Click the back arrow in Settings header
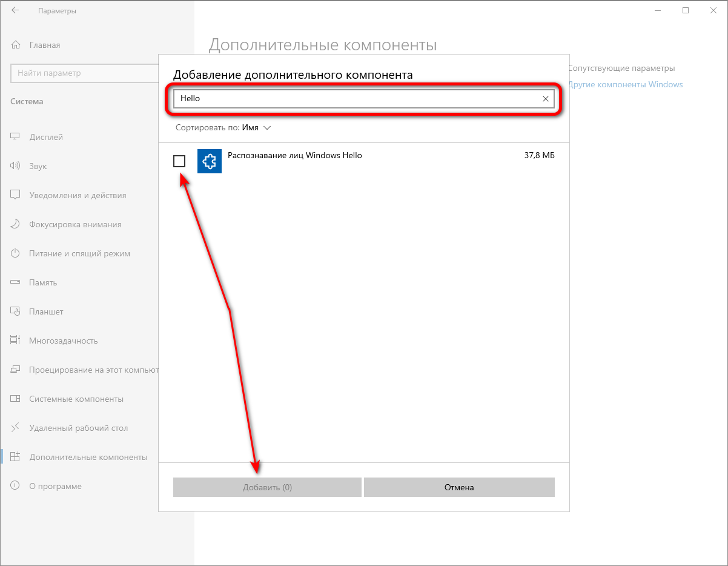 pyautogui.click(x=15, y=11)
